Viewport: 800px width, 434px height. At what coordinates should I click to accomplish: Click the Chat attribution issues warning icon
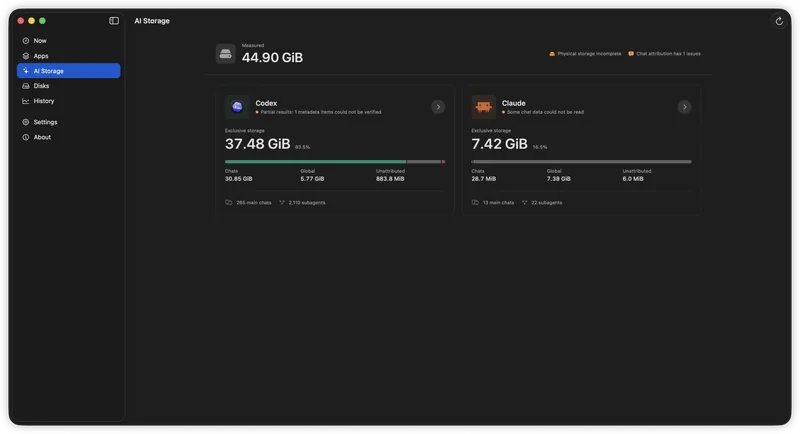[x=631, y=54]
